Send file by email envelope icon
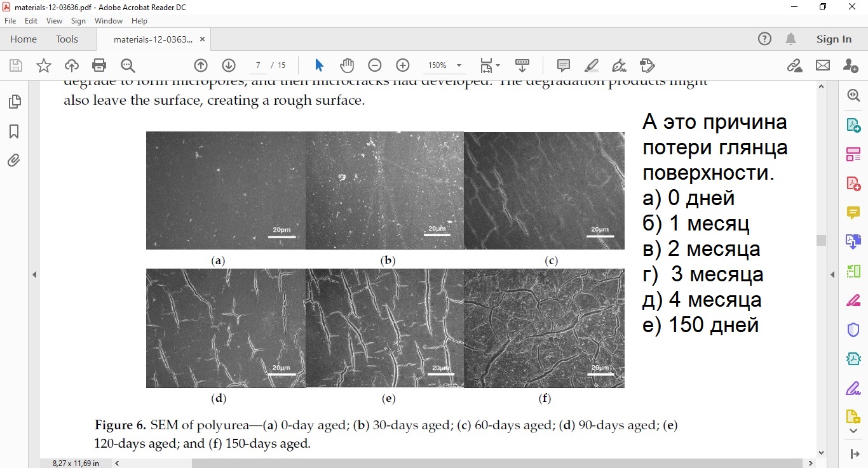The image size is (868, 468). pyautogui.click(x=823, y=65)
